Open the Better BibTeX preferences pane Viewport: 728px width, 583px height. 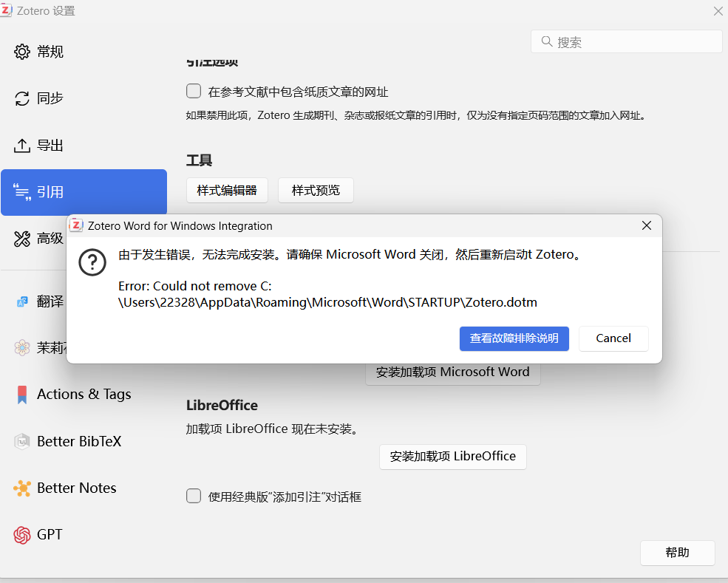[x=84, y=441]
